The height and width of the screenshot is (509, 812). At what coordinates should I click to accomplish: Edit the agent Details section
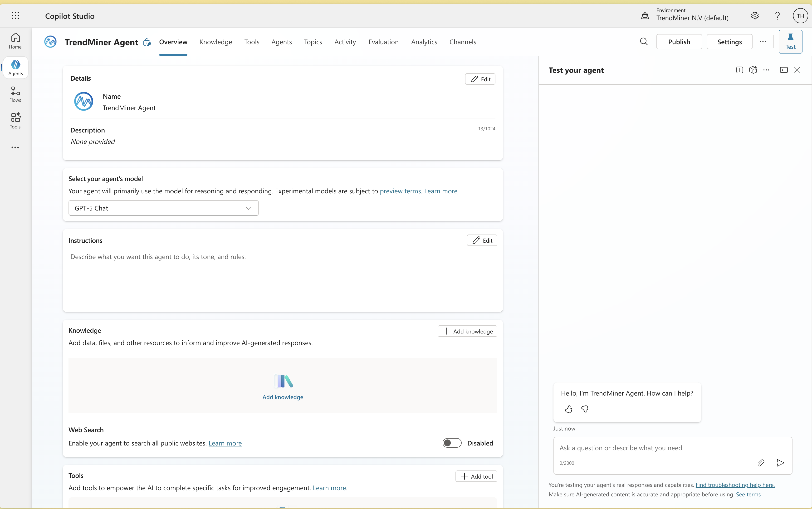(x=480, y=79)
